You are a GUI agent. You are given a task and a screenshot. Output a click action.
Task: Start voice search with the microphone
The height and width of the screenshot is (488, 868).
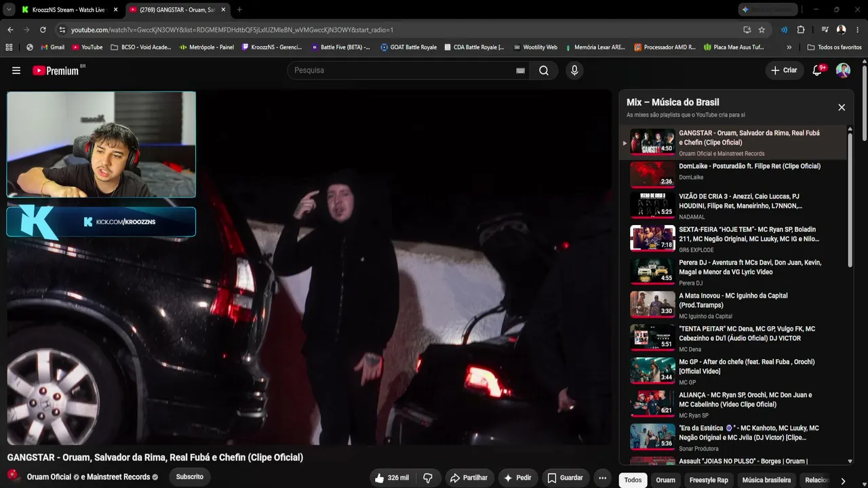tap(574, 70)
